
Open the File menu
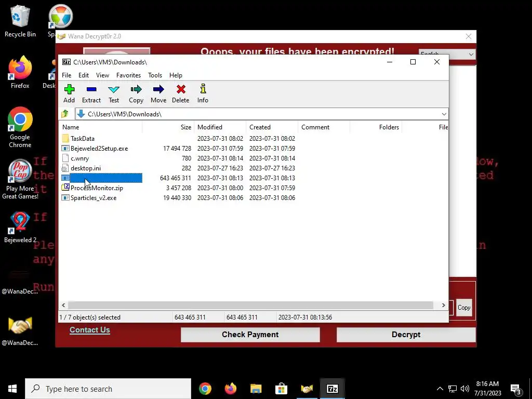coord(66,75)
